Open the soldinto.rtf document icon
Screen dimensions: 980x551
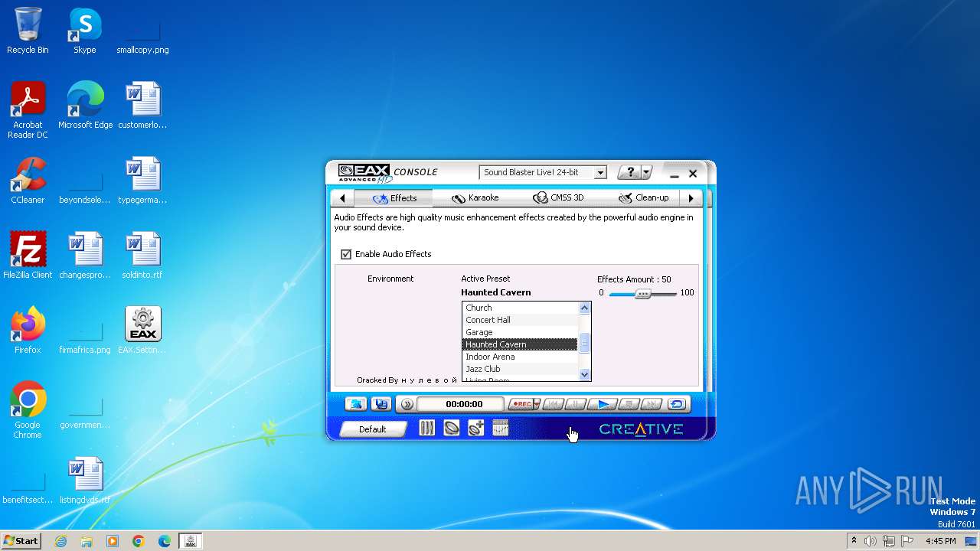pos(142,256)
